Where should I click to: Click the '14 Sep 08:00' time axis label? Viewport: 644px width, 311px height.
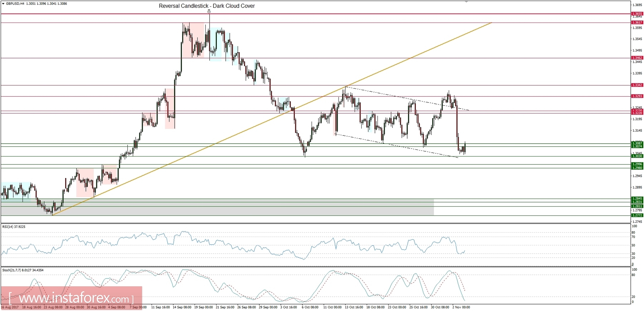pos(182,307)
